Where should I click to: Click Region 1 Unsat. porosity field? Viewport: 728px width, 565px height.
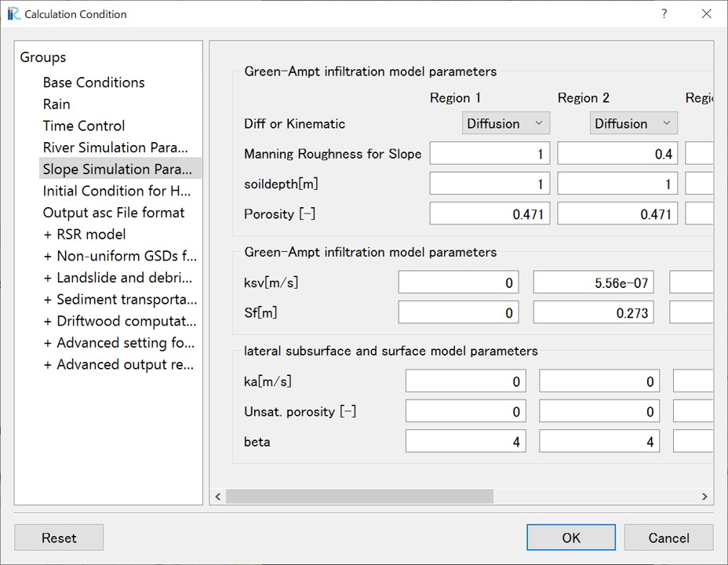point(466,411)
